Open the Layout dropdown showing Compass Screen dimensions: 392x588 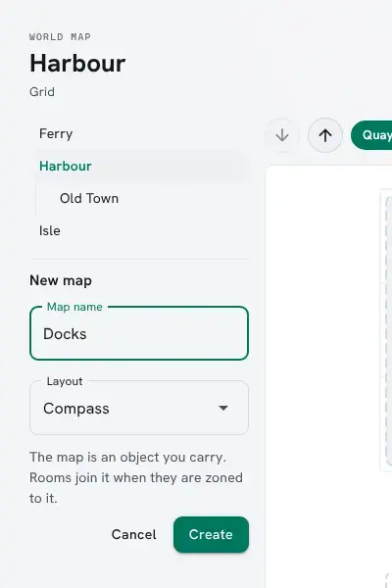(x=139, y=408)
